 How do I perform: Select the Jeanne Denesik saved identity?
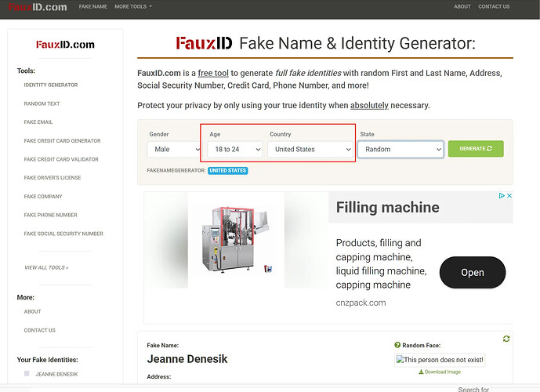[x=57, y=374]
